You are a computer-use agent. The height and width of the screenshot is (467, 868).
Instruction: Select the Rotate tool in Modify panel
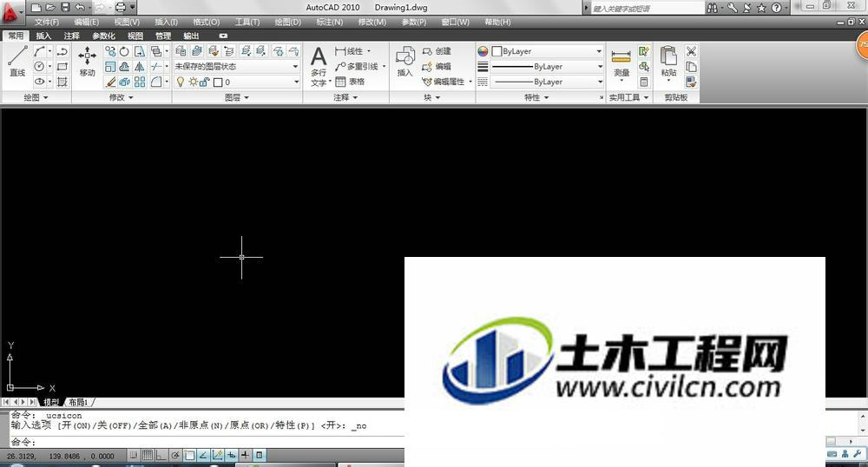(x=124, y=51)
